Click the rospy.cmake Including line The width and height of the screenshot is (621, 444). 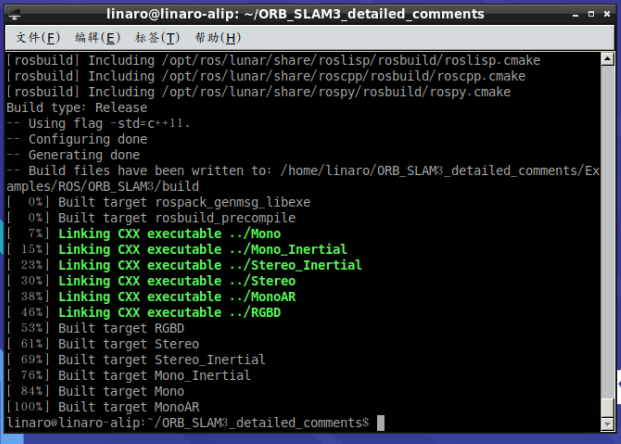coord(259,92)
